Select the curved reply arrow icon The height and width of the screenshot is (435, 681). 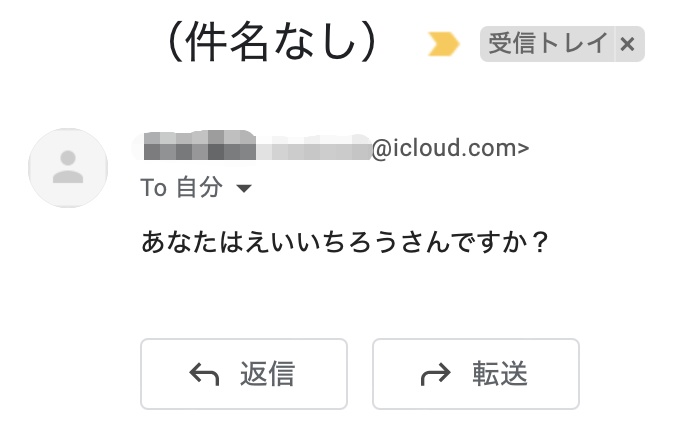204,374
